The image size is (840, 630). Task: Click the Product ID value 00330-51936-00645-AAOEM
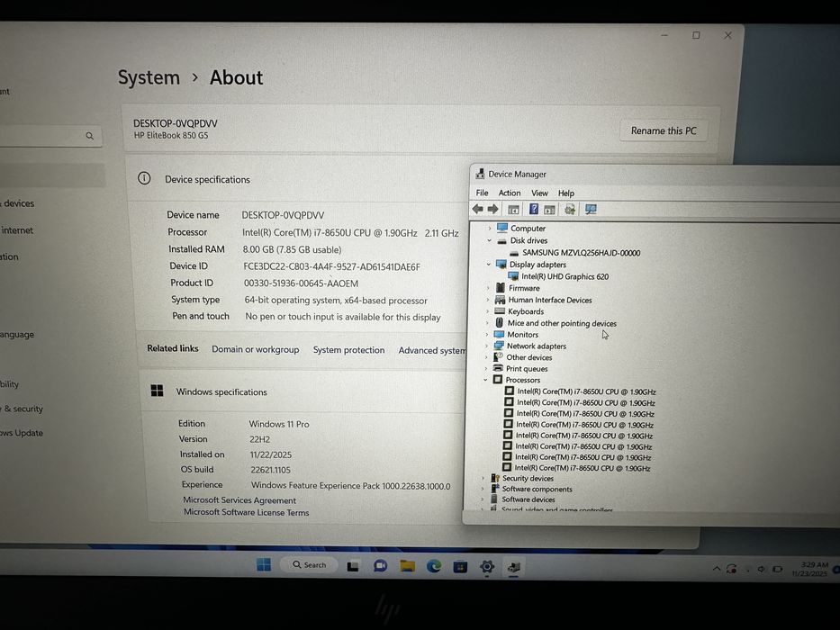301,283
